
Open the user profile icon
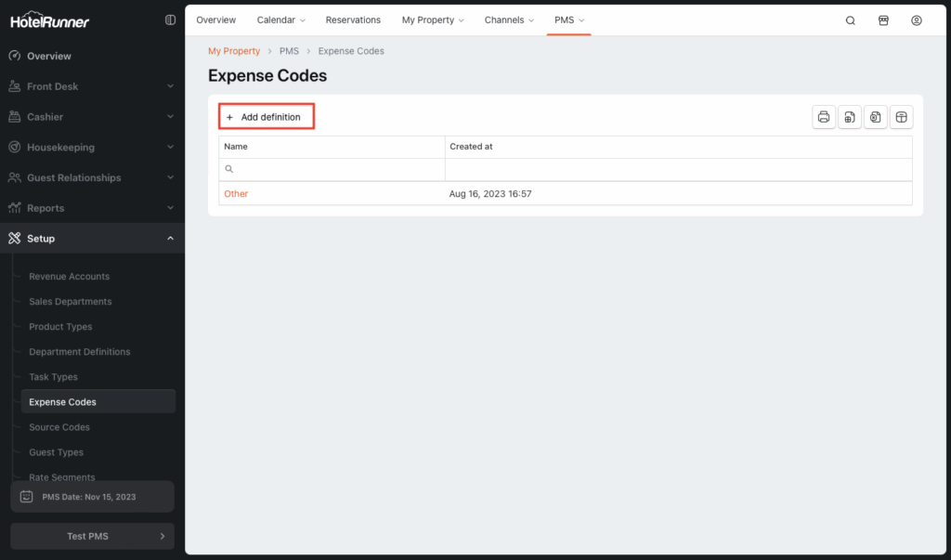click(x=917, y=20)
